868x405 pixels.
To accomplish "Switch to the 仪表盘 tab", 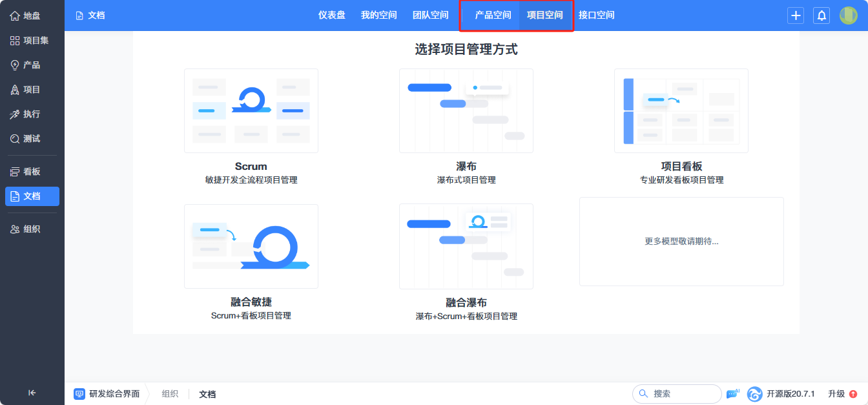I will coord(332,16).
